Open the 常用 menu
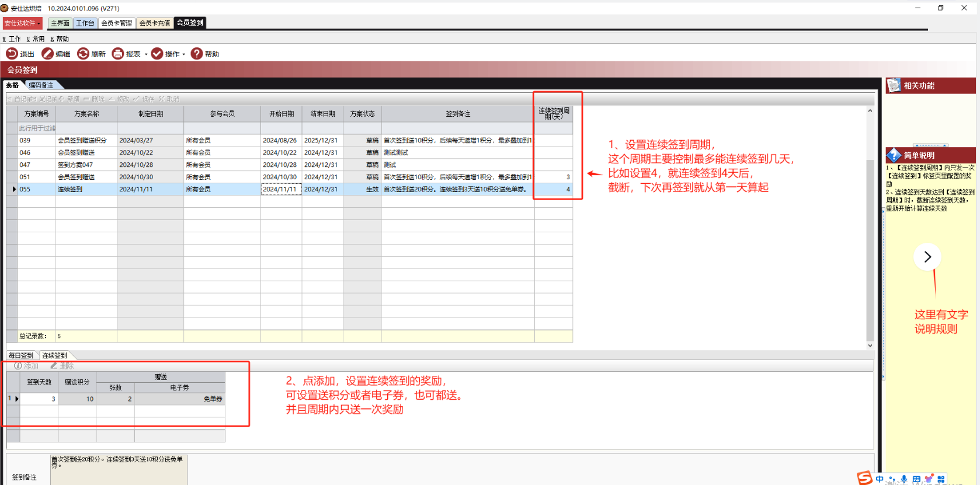Viewport: 980px width, 485px height. click(x=35, y=39)
